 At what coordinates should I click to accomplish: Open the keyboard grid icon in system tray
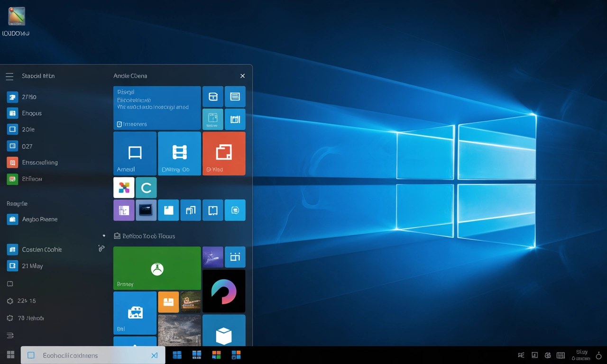pyautogui.click(x=561, y=355)
